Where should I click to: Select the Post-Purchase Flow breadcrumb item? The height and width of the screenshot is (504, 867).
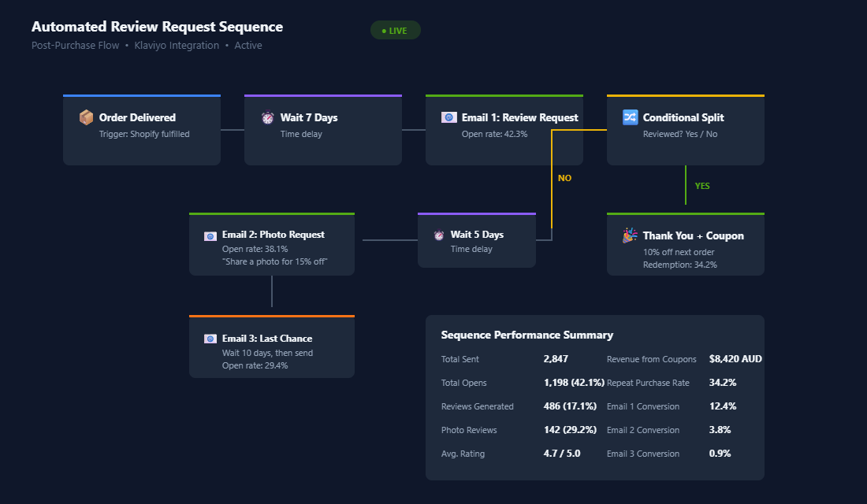point(75,45)
